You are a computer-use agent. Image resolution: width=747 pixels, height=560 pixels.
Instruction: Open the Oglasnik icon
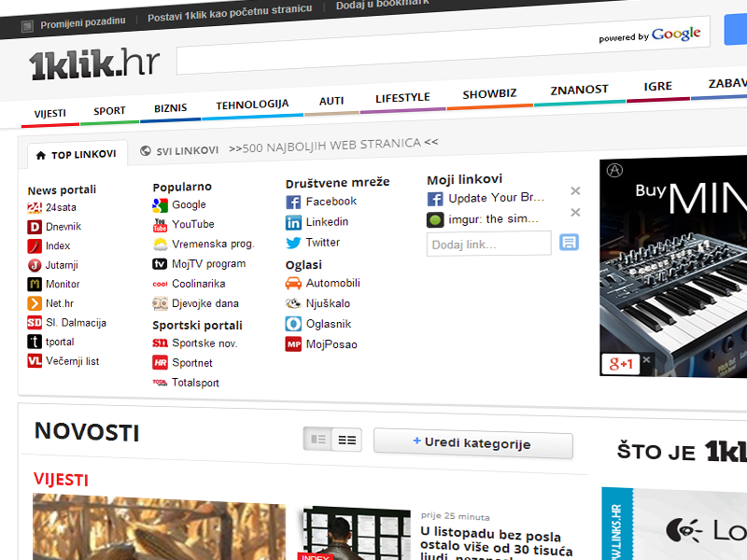293,324
